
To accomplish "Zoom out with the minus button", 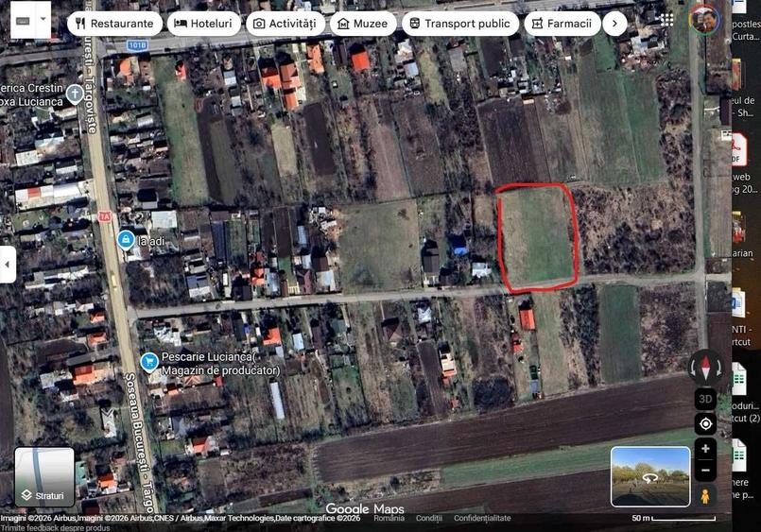I will click(x=705, y=471).
